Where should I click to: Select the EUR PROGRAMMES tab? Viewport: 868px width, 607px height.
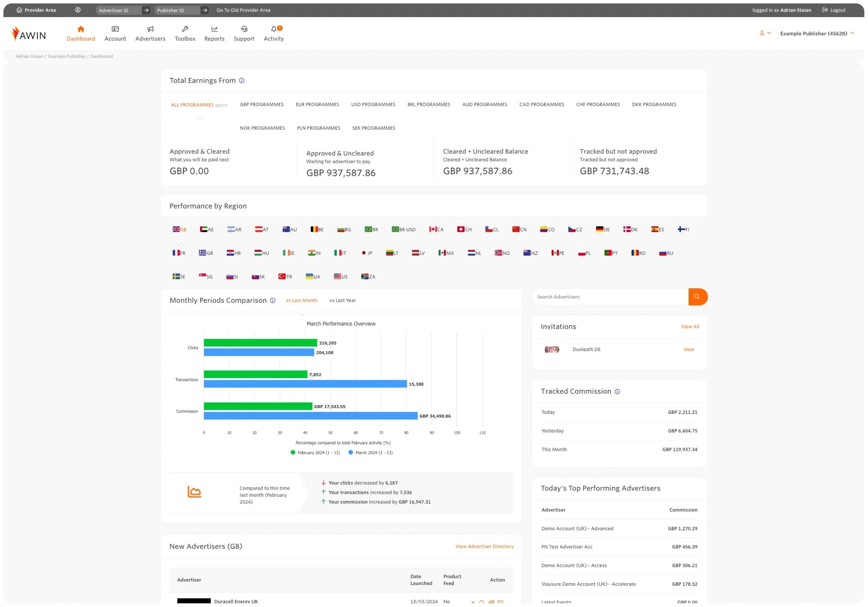(x=317, y=104)
